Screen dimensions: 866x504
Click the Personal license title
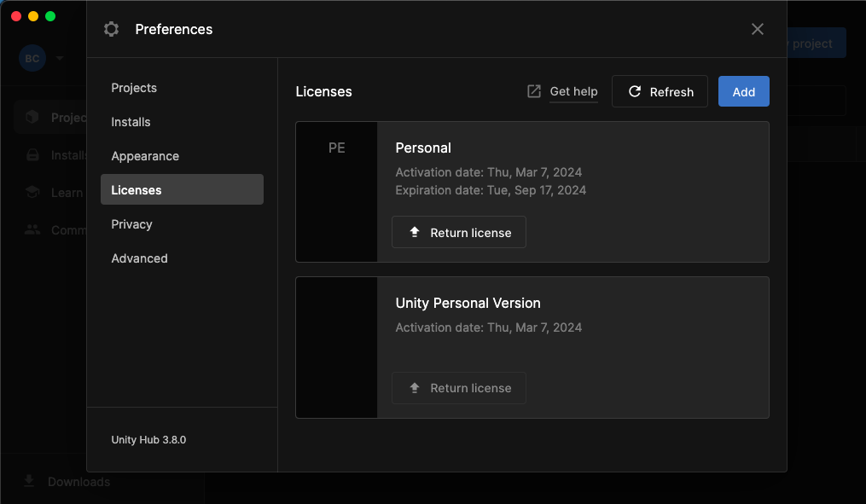click(423, 148)
